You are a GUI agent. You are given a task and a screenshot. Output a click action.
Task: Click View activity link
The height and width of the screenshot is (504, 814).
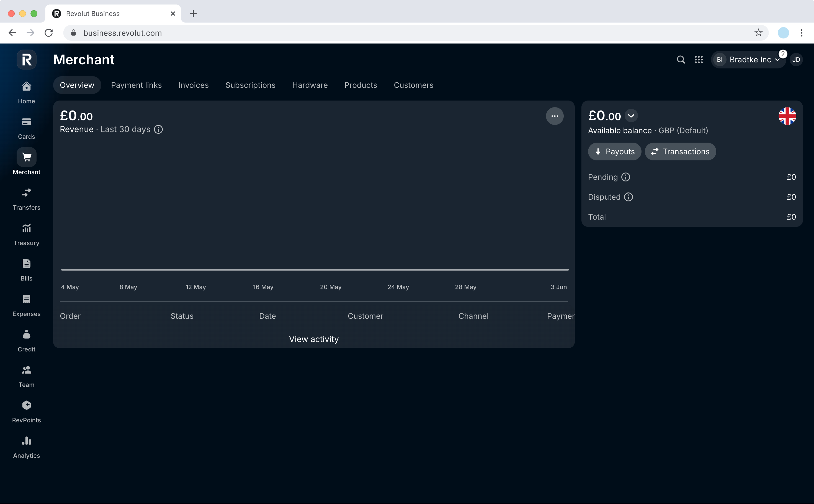[313, 339]
